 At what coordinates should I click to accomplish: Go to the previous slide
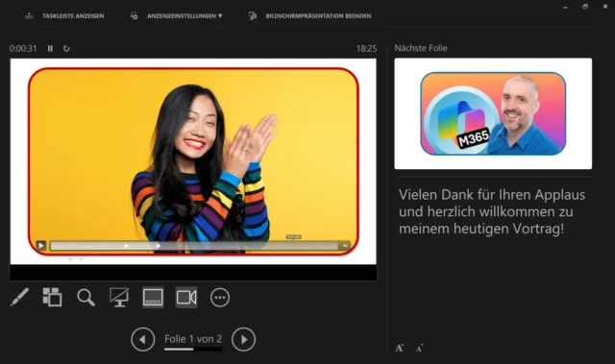click(x=143, y=339)
